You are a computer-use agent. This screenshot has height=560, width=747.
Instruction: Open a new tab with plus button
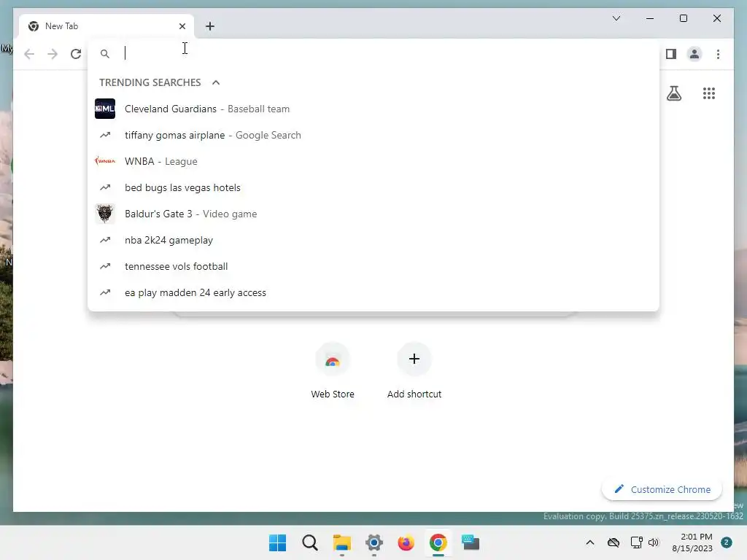coord(210,26)
